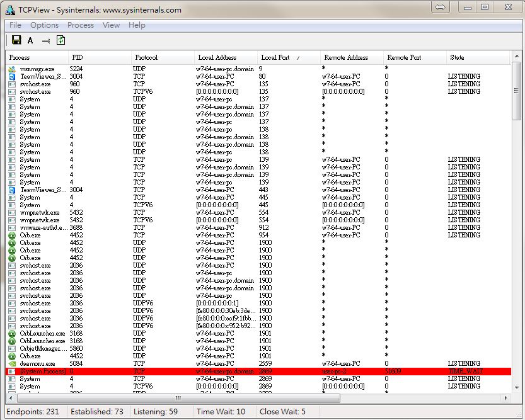Click the local address fe80:0:0:0:c952:b92…
Image resolution: width=525 pixels, height=420 pixels.
tap(226, 326)
